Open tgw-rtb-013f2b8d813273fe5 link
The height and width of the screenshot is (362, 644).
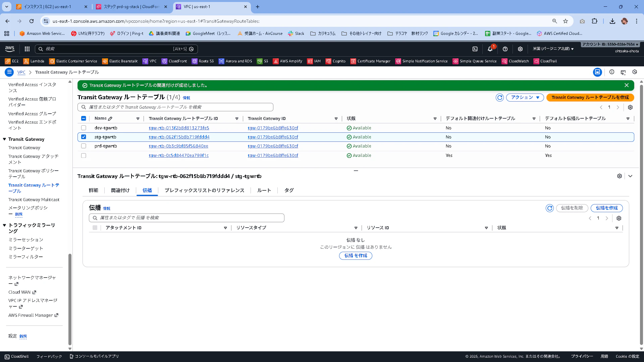tap(179, 128)
